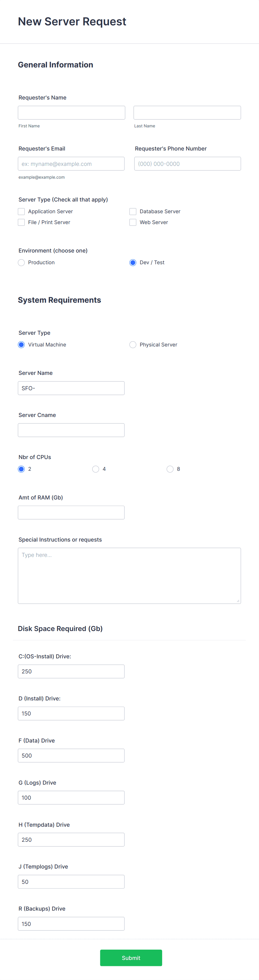
Task: Select Virtual Machine server type
Action: pos(21,344)
